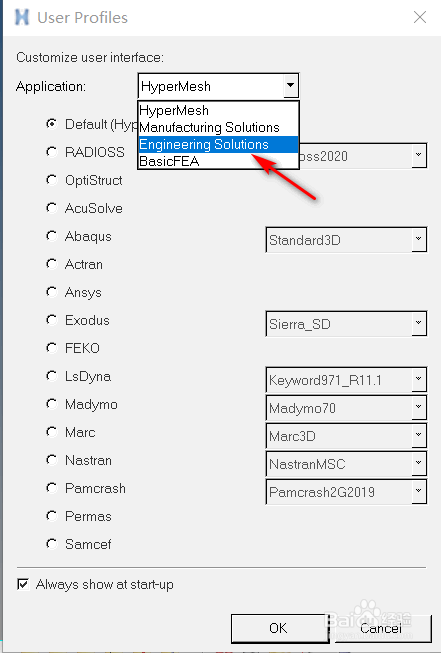Click the Cancel button
Image resolution: width=441 pixels, height=653 pixels.
pyautogui.click(x=381, y=628)
